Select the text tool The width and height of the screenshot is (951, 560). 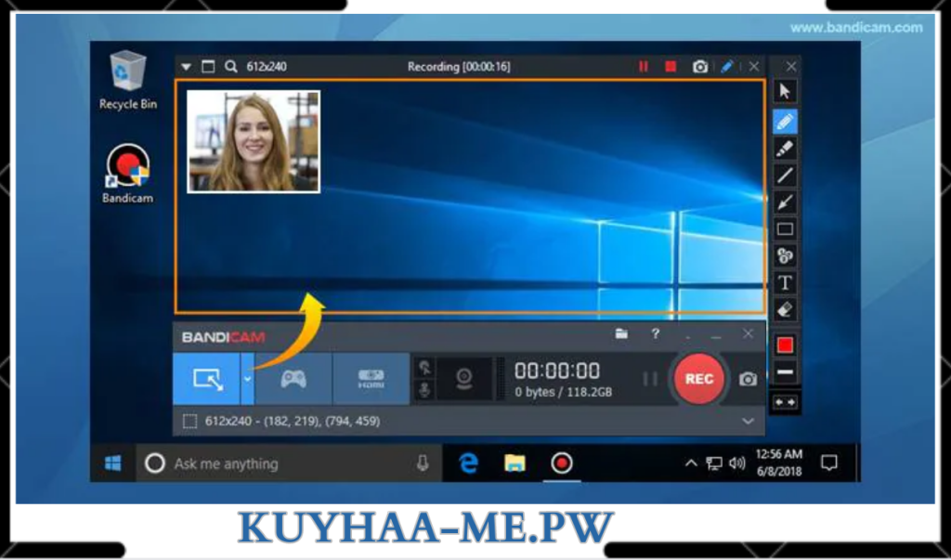click(x=785, y=282)
